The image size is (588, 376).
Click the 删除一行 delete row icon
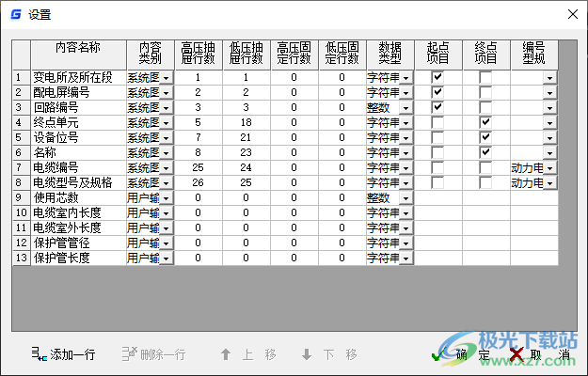(x=130, y=353)
